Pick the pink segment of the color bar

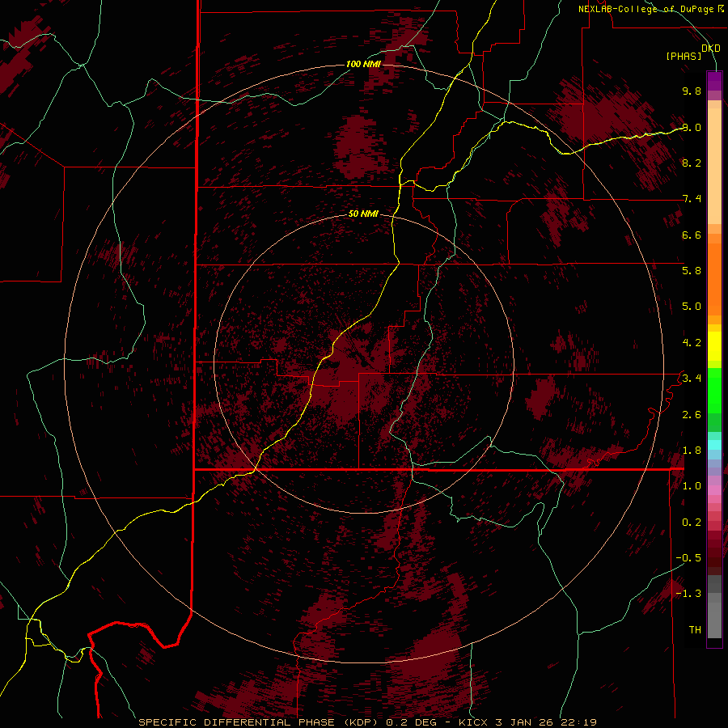[714, 490]
